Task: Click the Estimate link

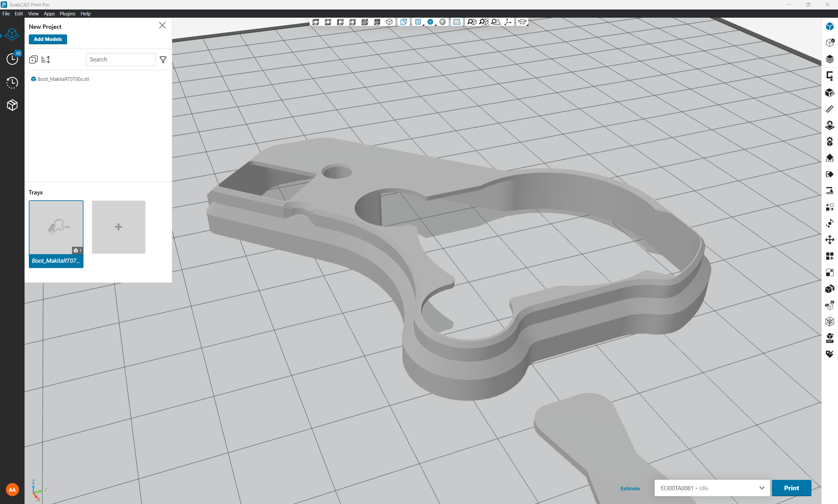Action: [630, 488]
